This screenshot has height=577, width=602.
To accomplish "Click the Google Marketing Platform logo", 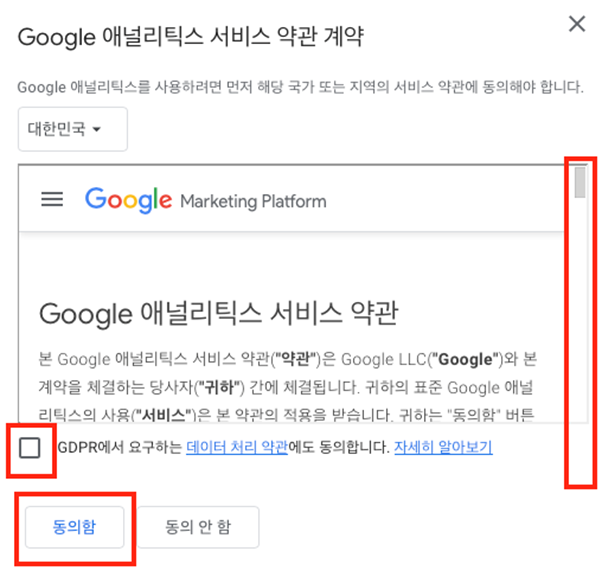I will point(205,200).
